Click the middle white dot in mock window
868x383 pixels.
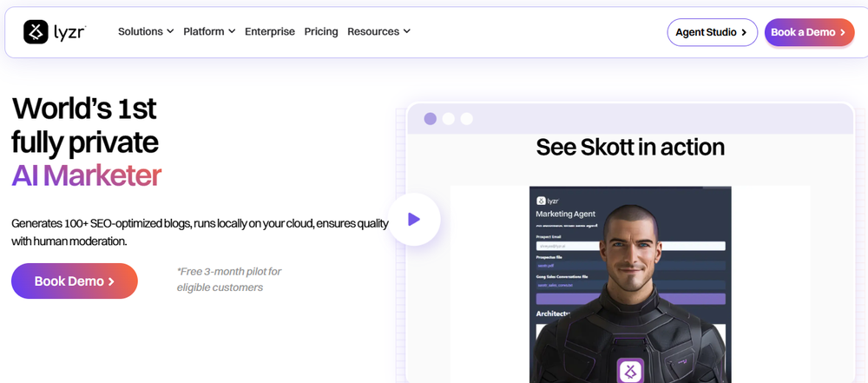click(x=449, y=119)
